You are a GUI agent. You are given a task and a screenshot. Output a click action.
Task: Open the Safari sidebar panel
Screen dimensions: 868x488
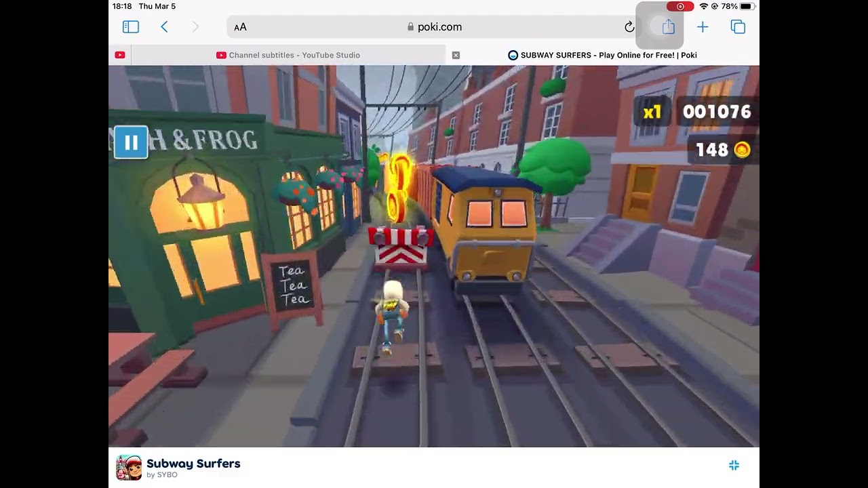[131, 27]
